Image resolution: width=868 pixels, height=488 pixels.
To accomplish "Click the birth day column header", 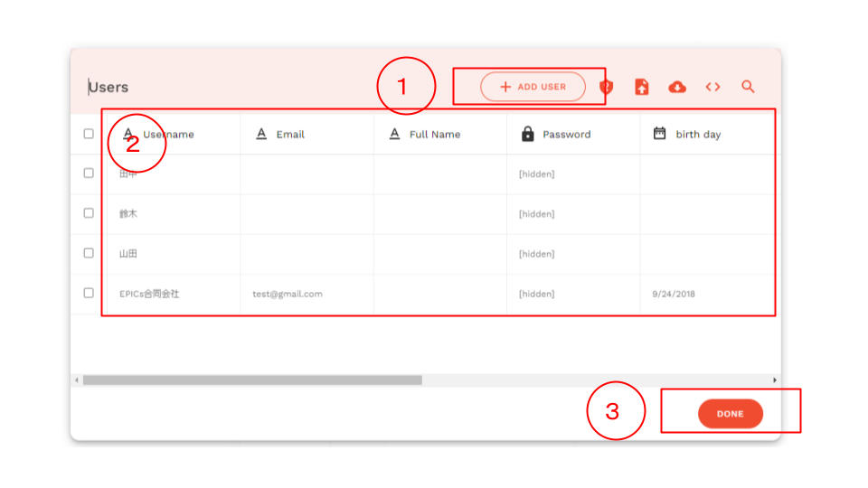I will point(706,134).
